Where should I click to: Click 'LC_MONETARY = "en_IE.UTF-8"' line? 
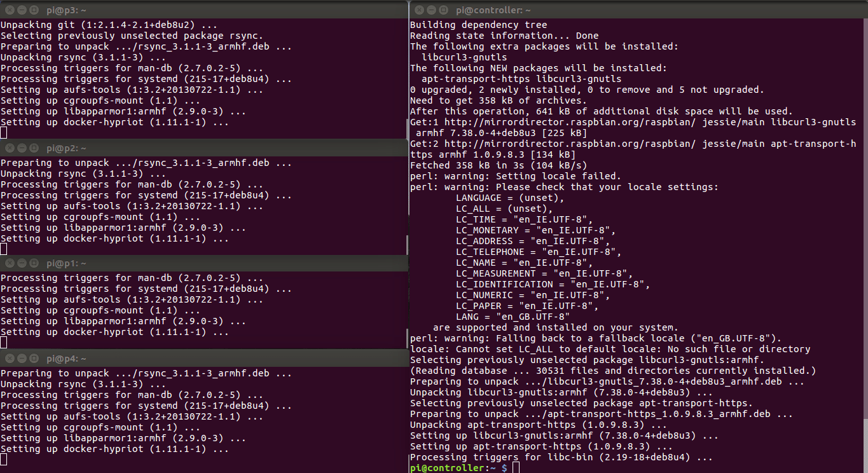[x=536, y=230]
